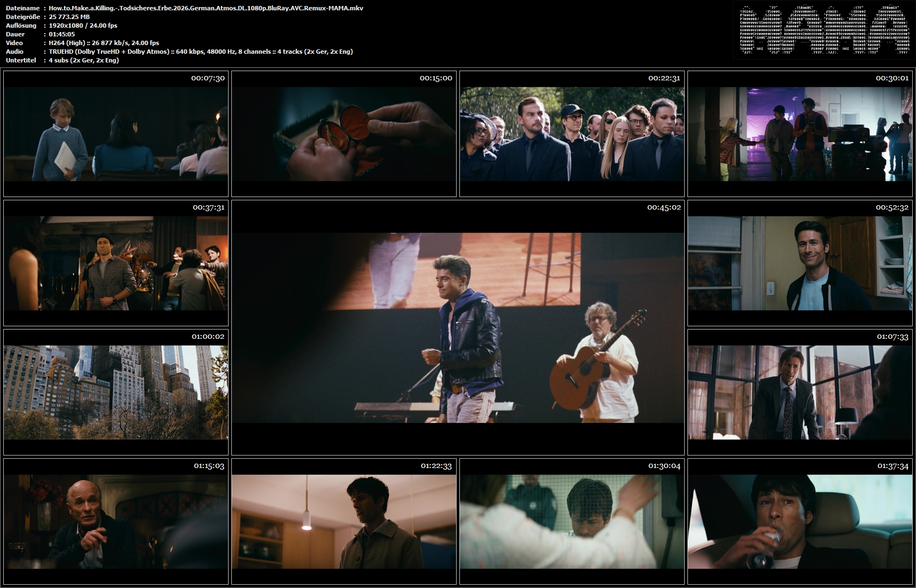Open the thumbnail at 00:22:31
The height and width of the screenshot is (588, 916).
tap(572, 134)
